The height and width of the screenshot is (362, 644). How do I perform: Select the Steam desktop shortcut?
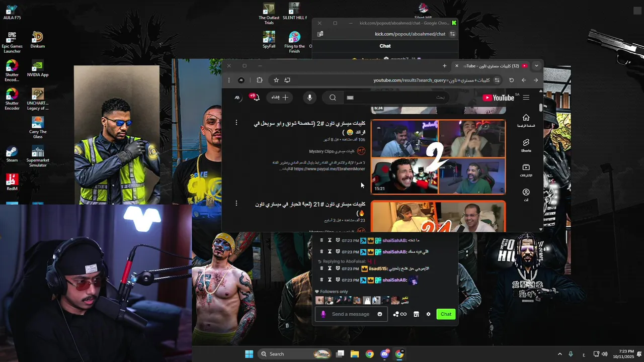pos(12,154)
